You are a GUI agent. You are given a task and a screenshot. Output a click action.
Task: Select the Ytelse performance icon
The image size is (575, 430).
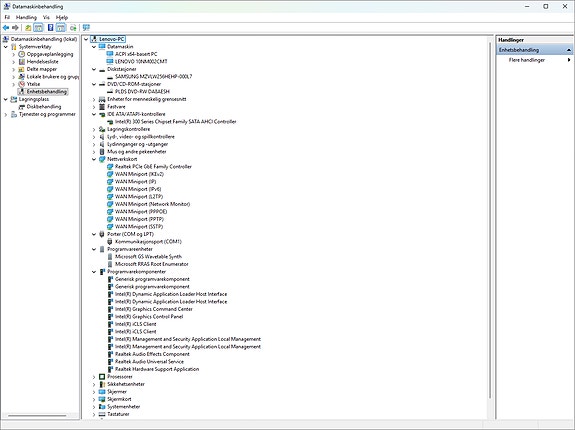pyautogui.click(x=22, y=84)
